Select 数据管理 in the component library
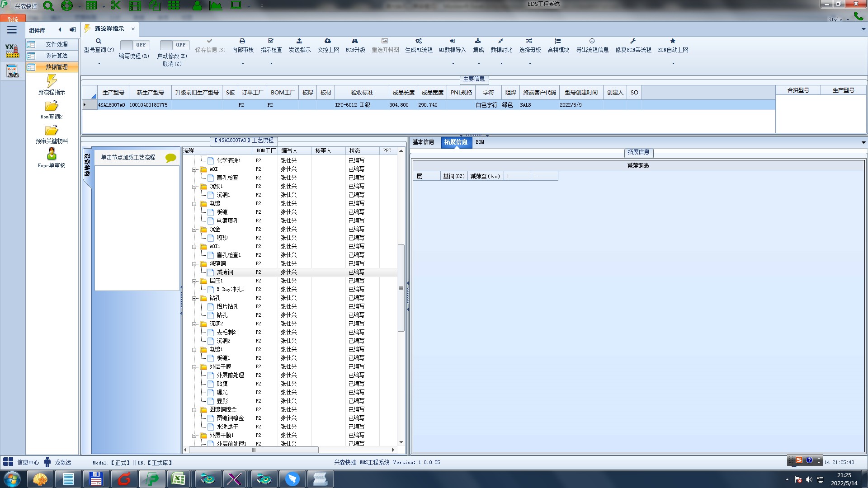The image size is (868, 488). (x=57, y=67)
